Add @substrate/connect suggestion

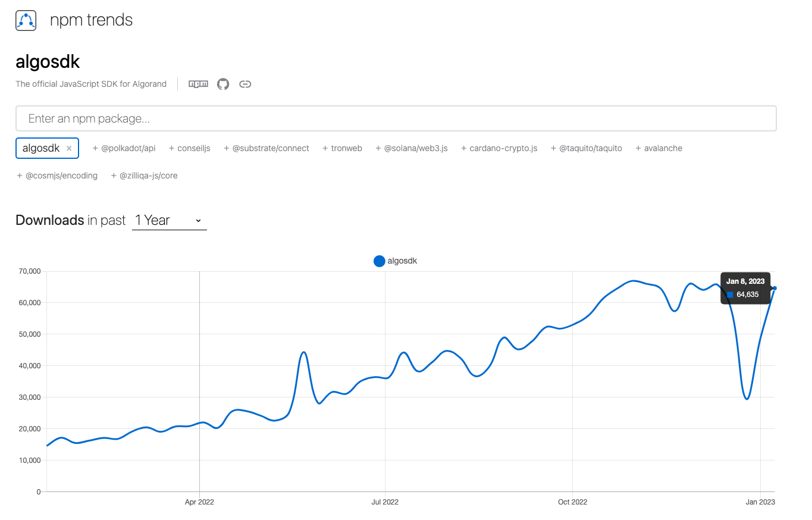(267, 148)
